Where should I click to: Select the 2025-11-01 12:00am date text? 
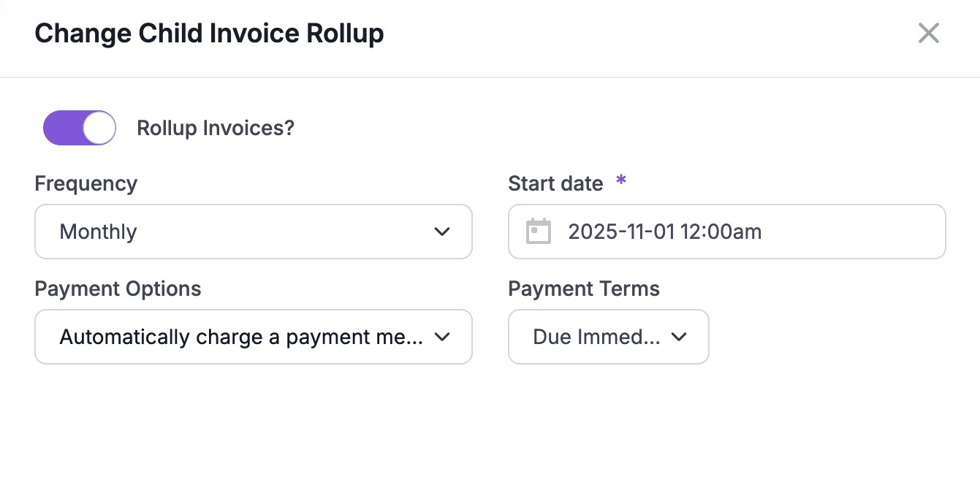[x=664, y=232]
